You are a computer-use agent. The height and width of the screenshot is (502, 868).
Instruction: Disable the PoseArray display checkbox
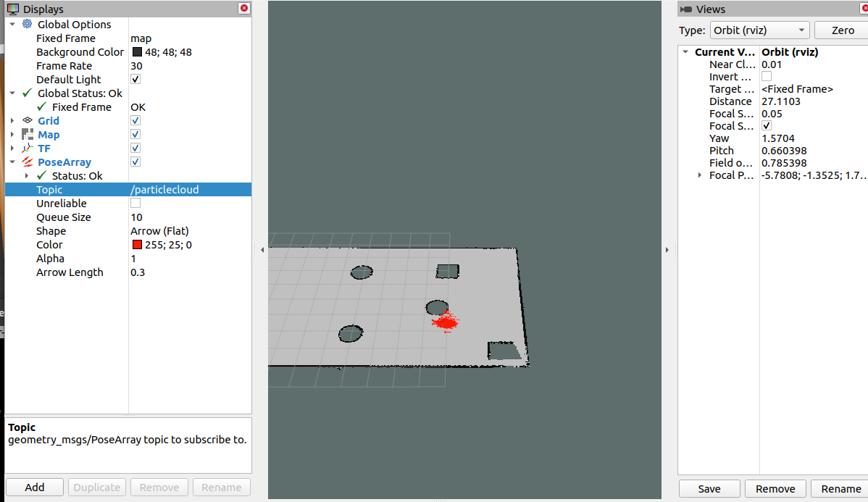[x=135, y=162]
